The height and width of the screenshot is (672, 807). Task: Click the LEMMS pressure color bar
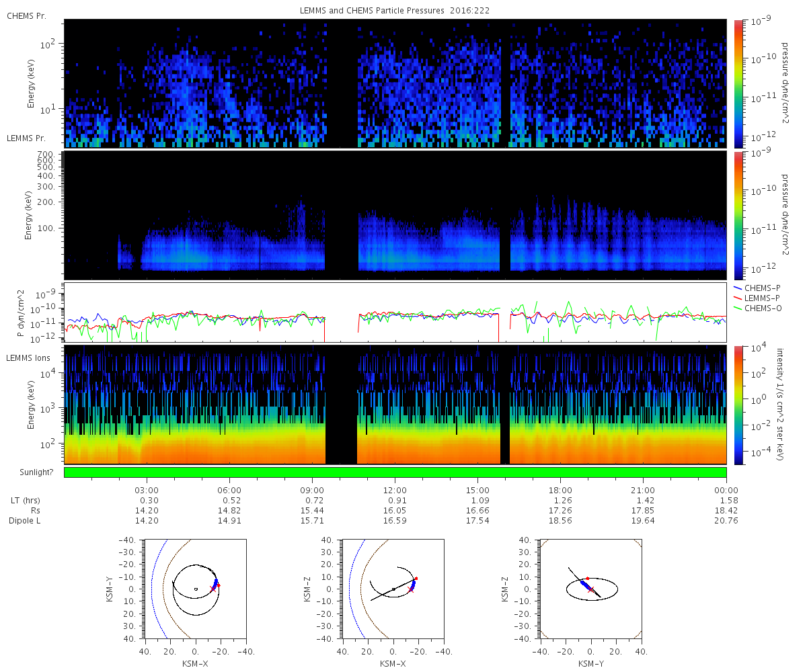pos(738,216)
